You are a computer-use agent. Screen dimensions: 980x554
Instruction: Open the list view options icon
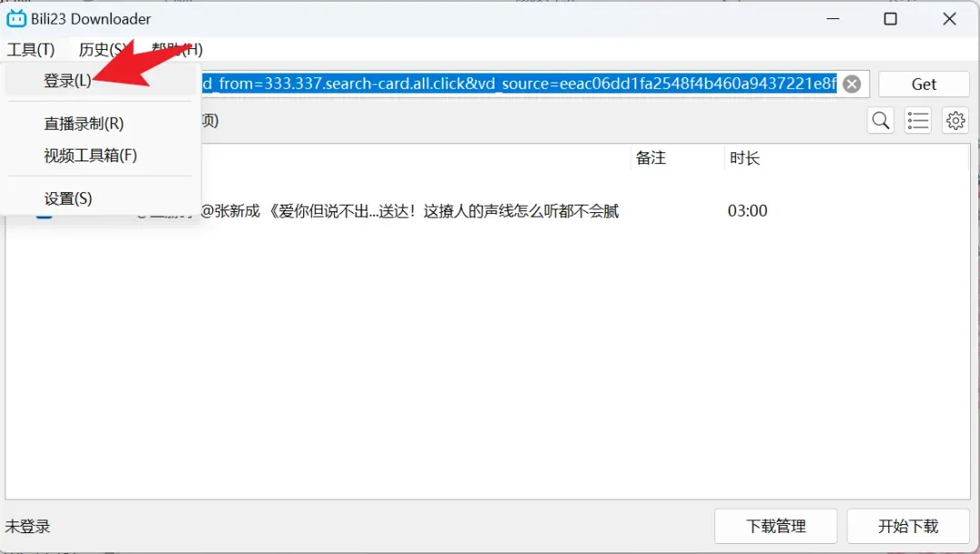point(918,120)
